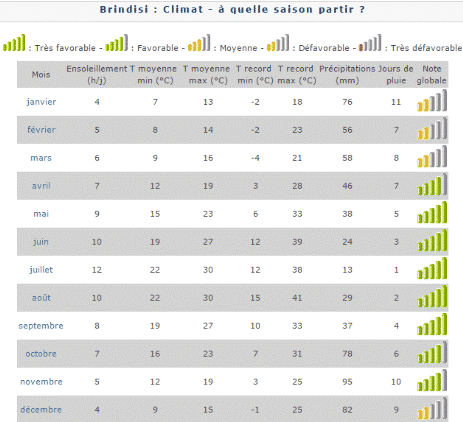Screen dimensions: 463x422
Task: Click the septembre global rating bars icon
Action: 432,324
